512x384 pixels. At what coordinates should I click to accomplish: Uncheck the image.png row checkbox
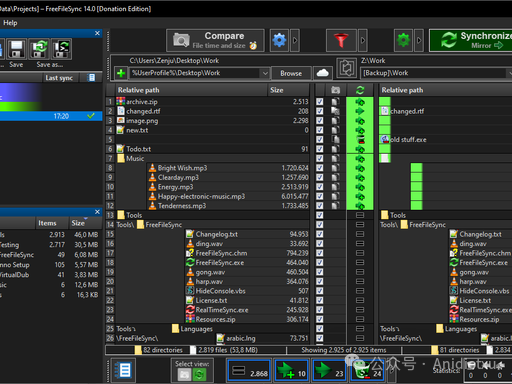pos(319,120)
